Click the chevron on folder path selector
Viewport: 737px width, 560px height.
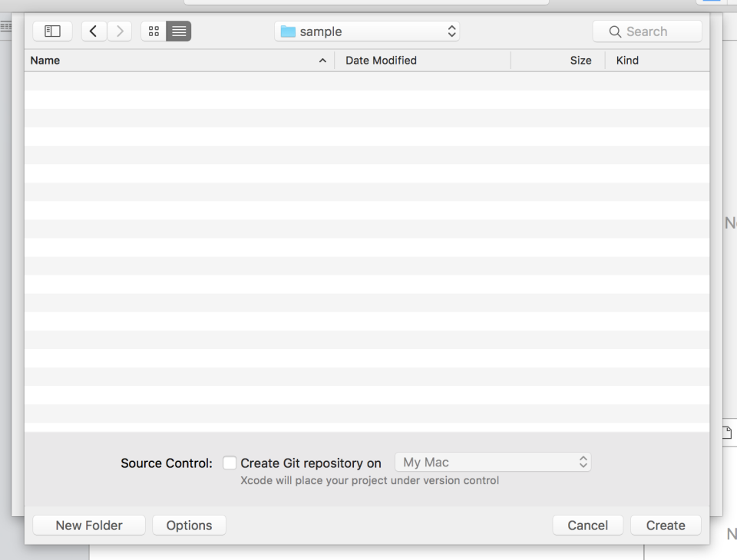pyautogui.click(x=452, y=31)
